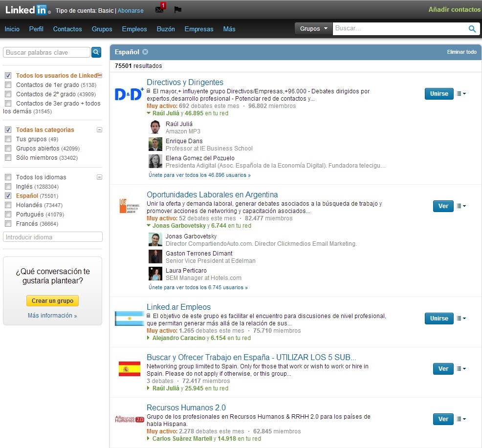Open the inbox envelope icon
Screen dimensions: 482x448
[159, 9]
